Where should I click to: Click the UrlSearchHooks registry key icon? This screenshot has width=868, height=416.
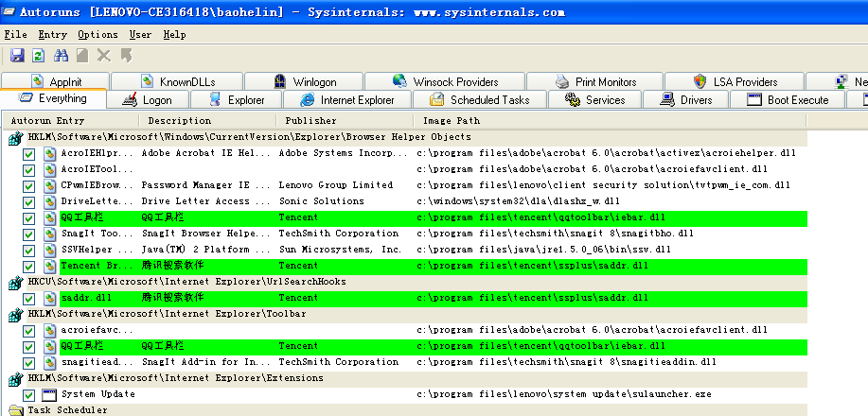pos(15,282)
